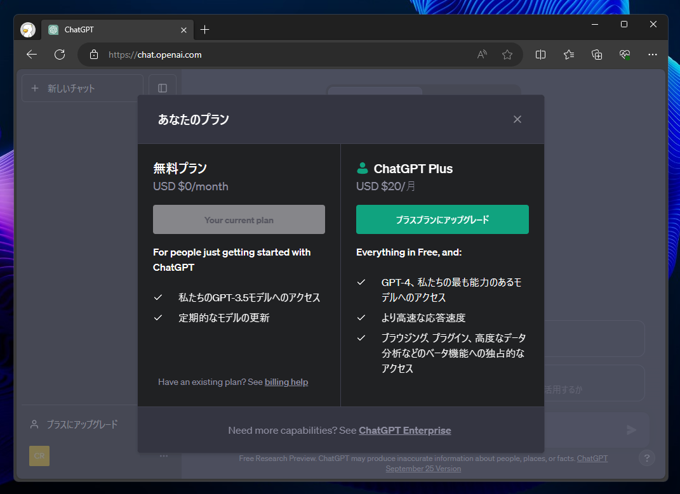Click the ChatGPT Plus person icon
Viewport: 680px width, 494px height.
point(362,168)
